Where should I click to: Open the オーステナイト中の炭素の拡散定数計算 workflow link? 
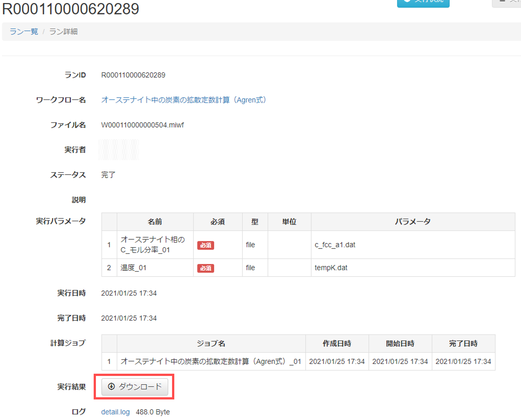coord(183,100)
